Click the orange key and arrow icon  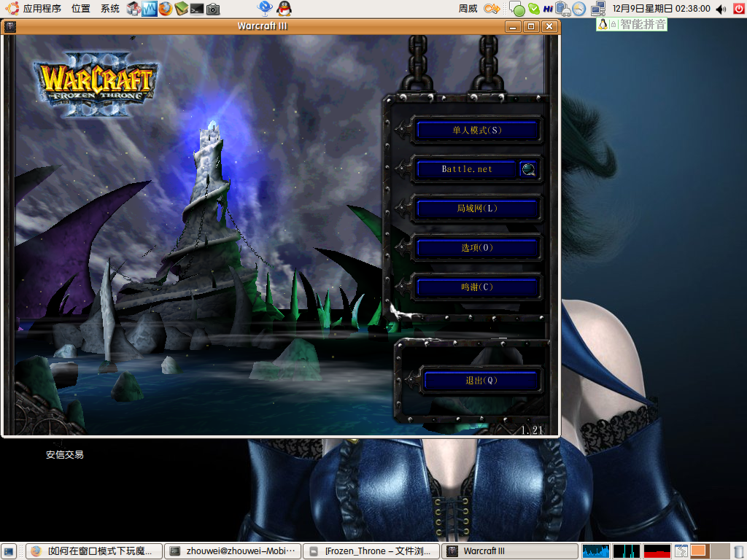(x=492, y=9)
